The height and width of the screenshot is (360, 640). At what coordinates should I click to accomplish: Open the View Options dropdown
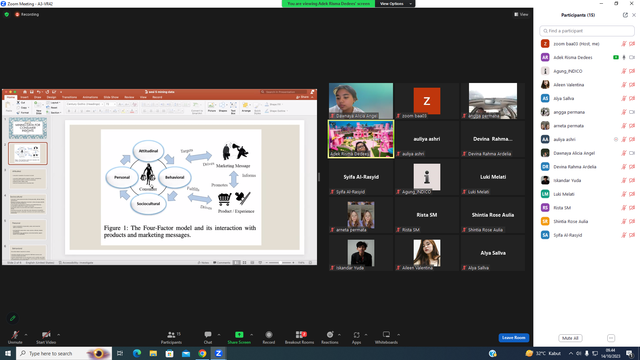(395, 4)
